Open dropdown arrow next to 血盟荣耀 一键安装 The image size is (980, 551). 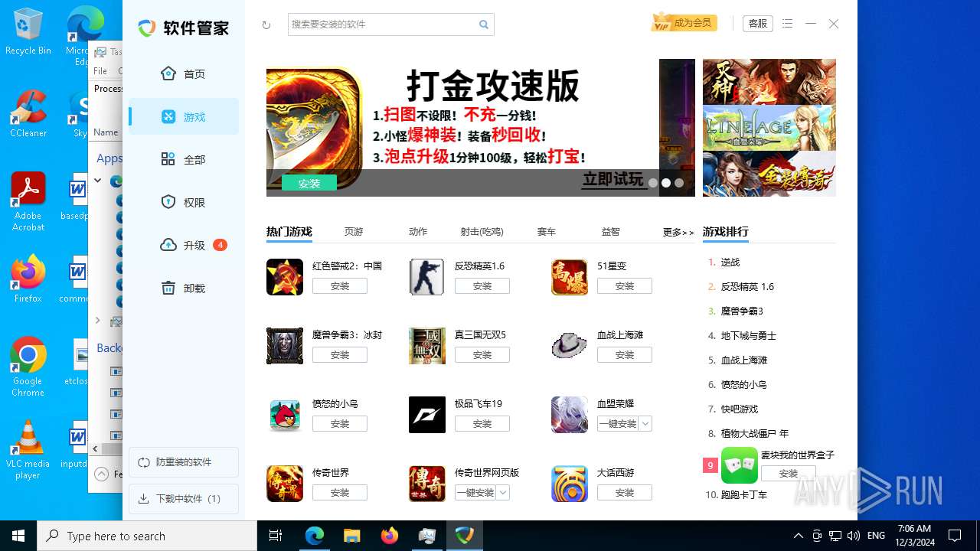(645, 423)
